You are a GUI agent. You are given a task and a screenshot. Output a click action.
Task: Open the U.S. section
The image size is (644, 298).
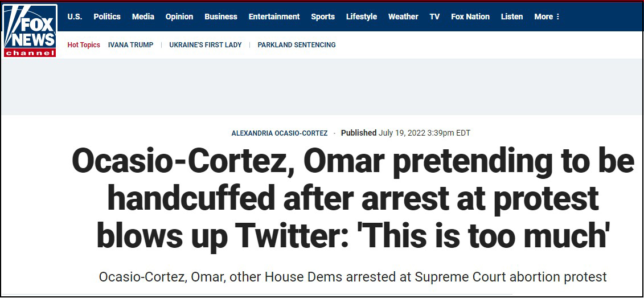pyautogui.click(x=75, y=17)
